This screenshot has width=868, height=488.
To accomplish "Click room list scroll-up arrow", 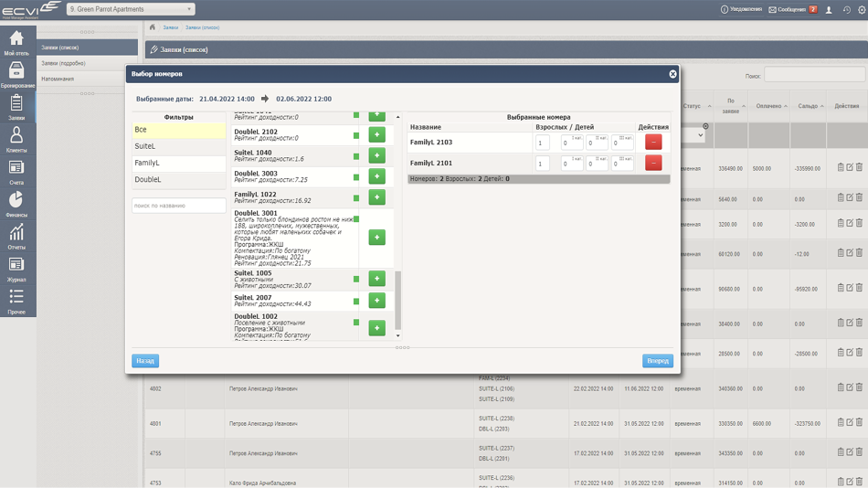I will (x=397, y=117).
